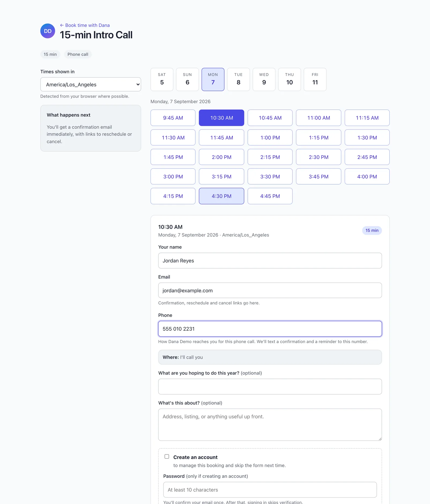The image size is (430, 504).
Task: Click the Where: I'll call you box
Action: click(x=270, y=357)
